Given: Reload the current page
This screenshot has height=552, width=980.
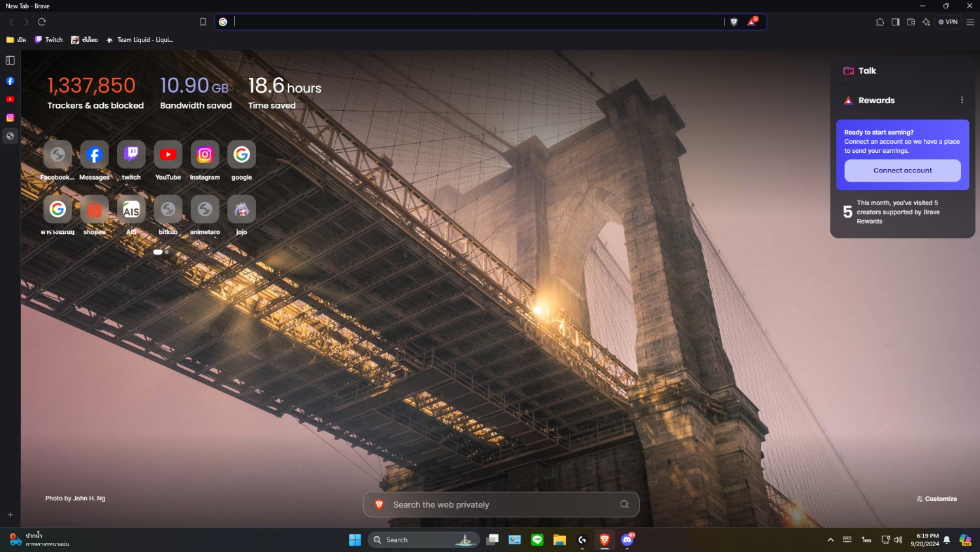Looking at the screenshot, I should tap(42, 22).
